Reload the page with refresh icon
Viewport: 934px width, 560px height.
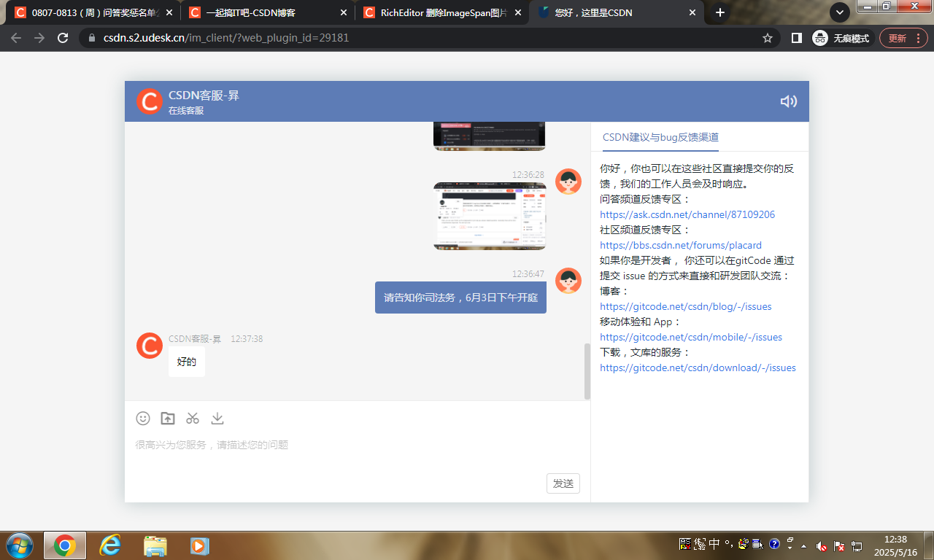[63, 38]
